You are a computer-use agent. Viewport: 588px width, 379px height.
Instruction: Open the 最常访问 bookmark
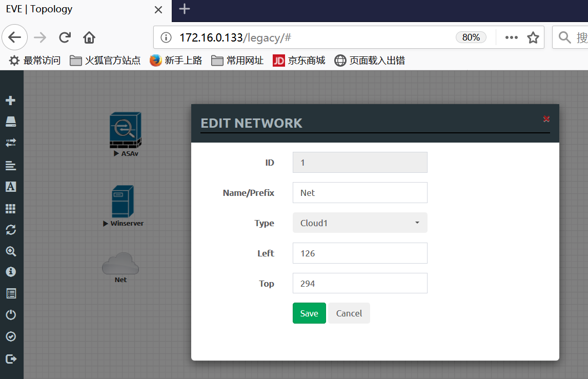(x=34, y=61)
